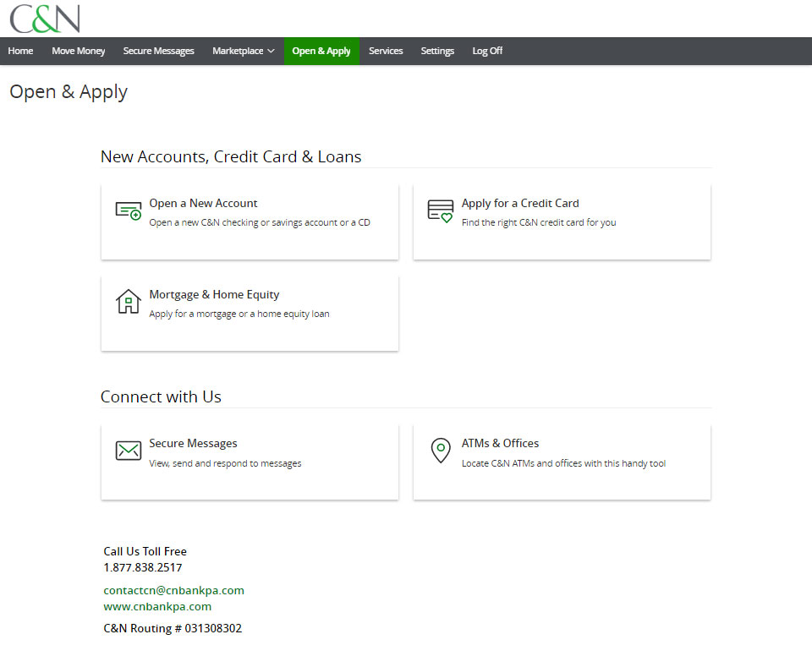Click the 'Open & Apply' page heading
The height and width of the screenshot is (667, 812).
(x=69, y=92)
